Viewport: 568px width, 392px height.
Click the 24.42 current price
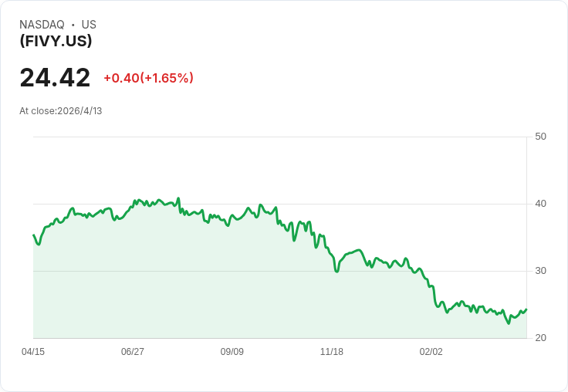55,78
